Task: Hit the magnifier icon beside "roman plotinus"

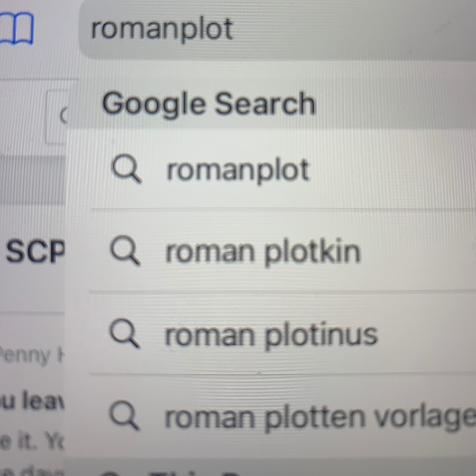Action: (x=124, y=334)
